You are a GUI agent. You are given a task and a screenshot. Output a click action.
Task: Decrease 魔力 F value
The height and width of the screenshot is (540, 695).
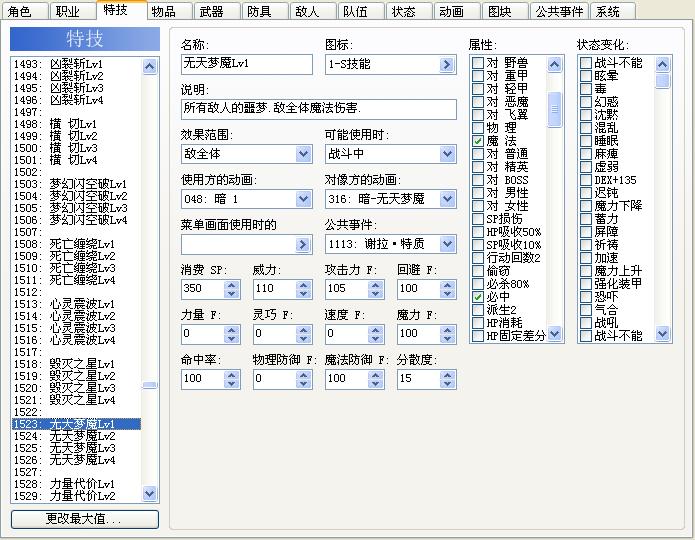447,338
